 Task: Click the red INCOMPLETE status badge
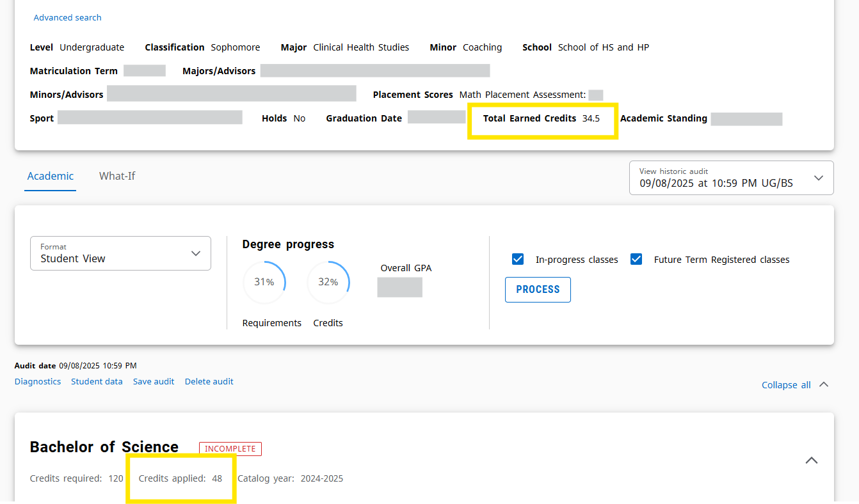(x=230, y=449)
